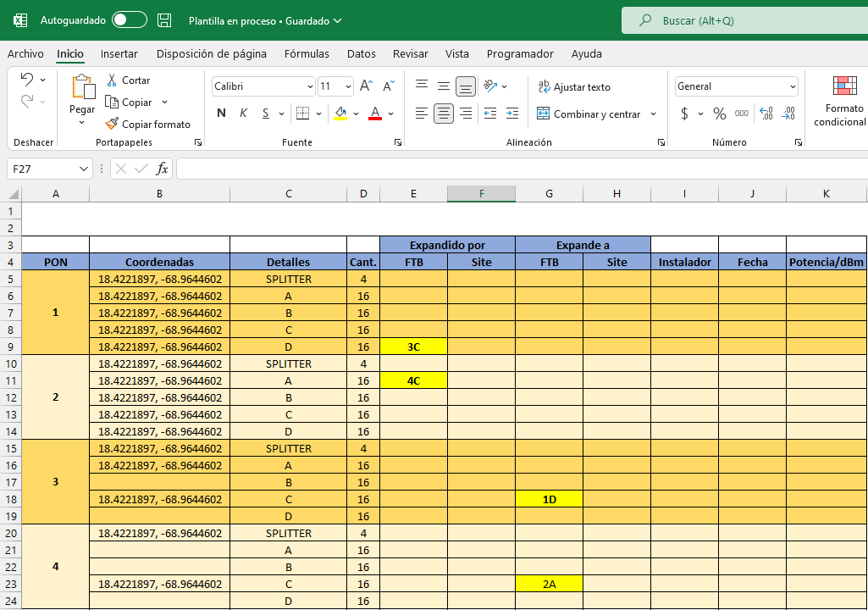This screenshot has width=868, height=610.
Task: Switch to the Fórmulas tab
Action: point(307,53)
